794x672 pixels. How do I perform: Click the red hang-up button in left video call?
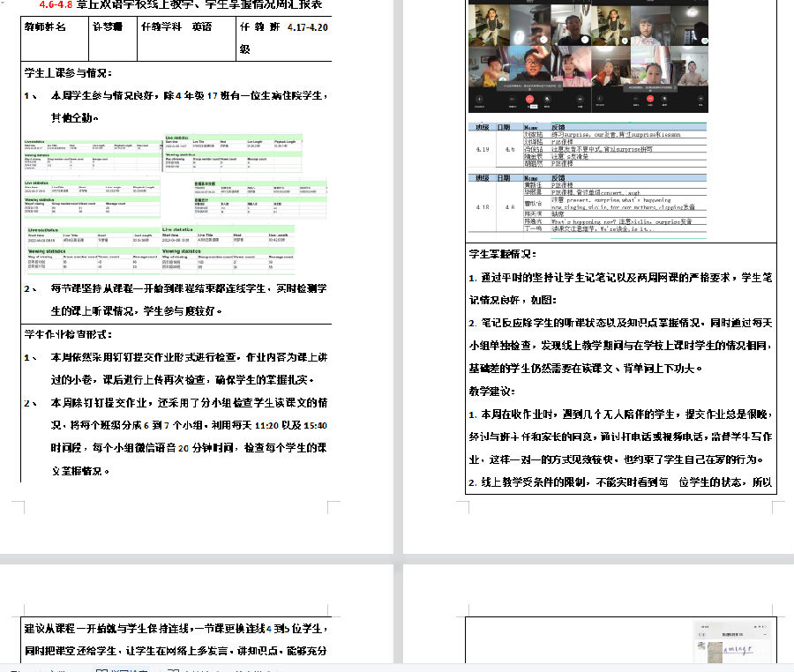pos(529,99)
